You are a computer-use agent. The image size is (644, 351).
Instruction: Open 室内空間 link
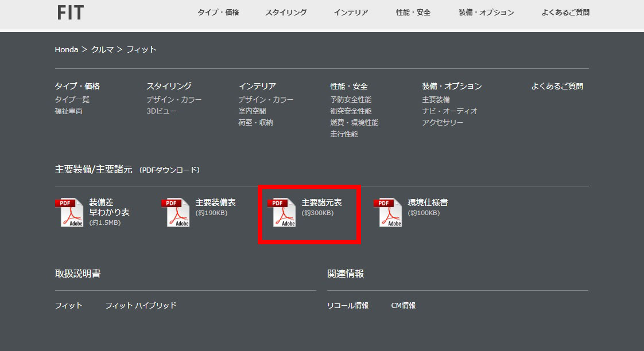click(252, 111)
